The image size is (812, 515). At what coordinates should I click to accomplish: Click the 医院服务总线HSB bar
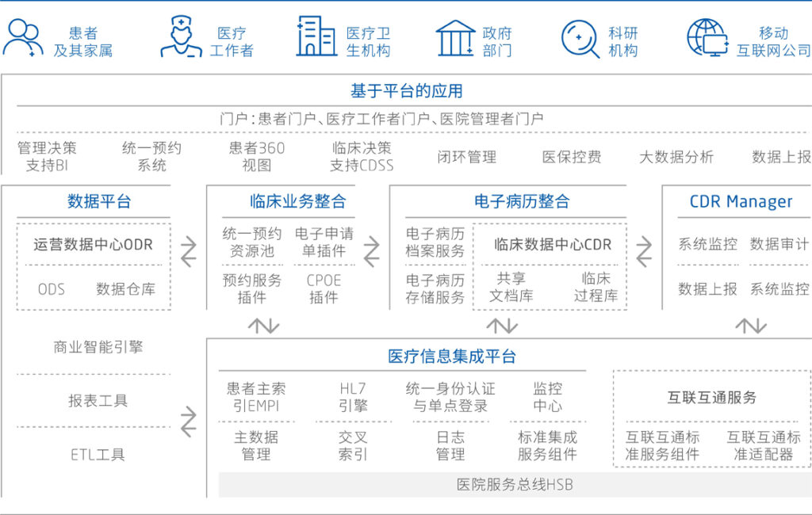tap(514, 485)
